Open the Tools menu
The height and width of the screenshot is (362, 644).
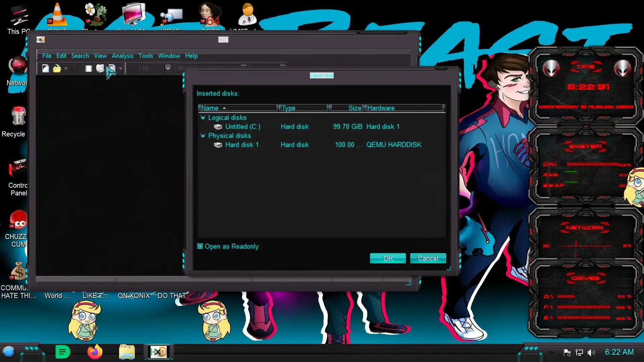[x=146, y=56]
